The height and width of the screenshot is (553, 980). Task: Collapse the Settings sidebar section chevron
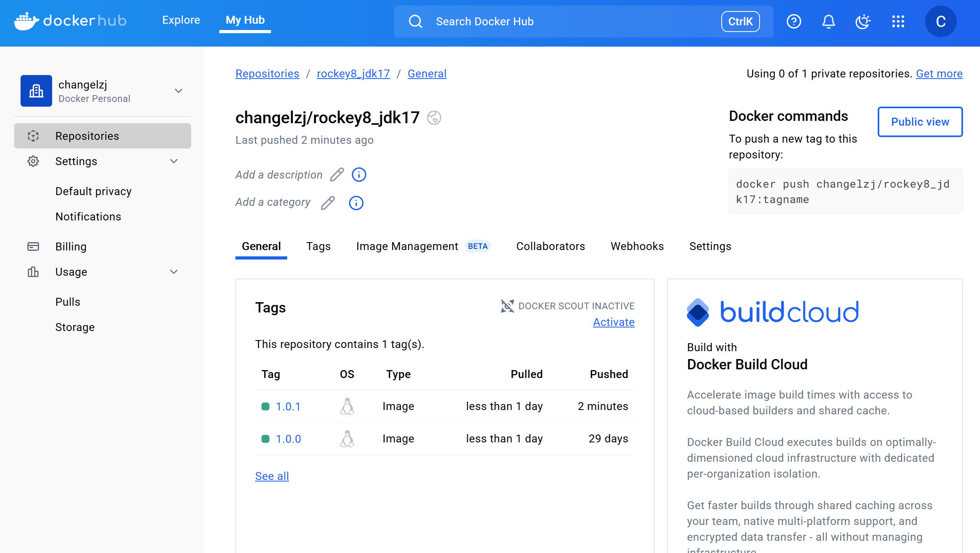pos(174,161)
